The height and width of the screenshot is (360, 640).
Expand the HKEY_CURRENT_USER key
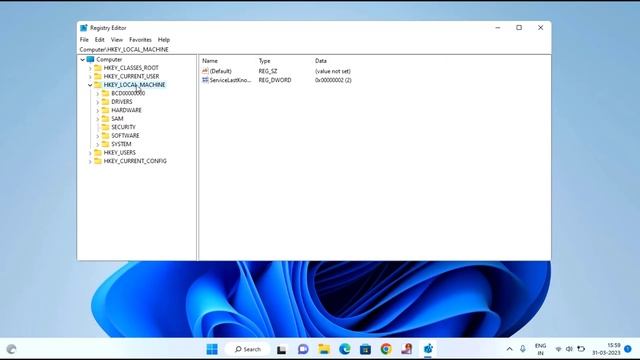point(90,77)
